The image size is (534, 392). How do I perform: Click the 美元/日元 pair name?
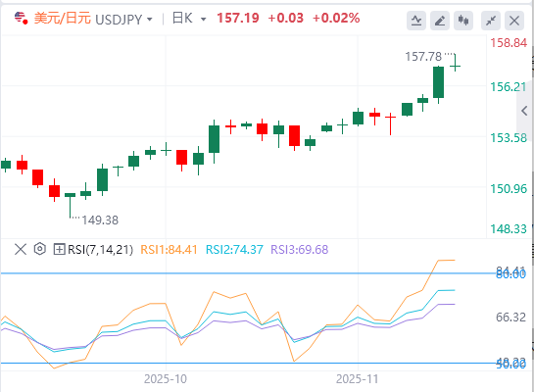pos(63,18)
